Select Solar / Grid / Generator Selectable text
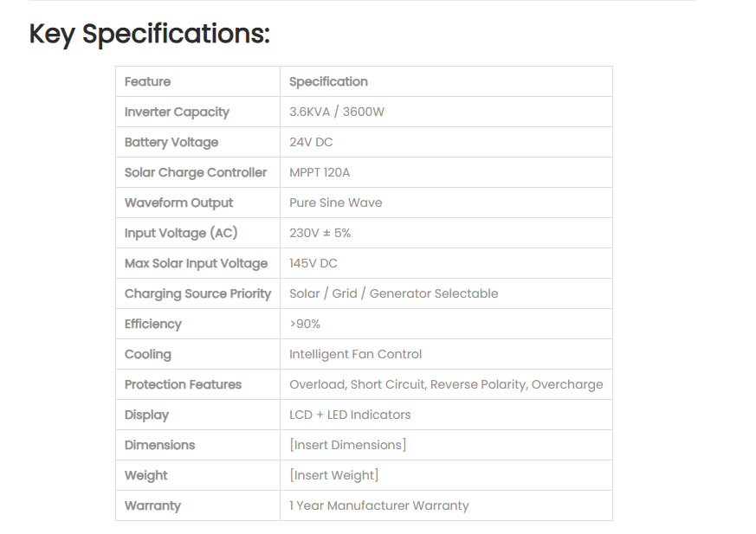Viewport: 756px width, 534px height. click(393, 293)
